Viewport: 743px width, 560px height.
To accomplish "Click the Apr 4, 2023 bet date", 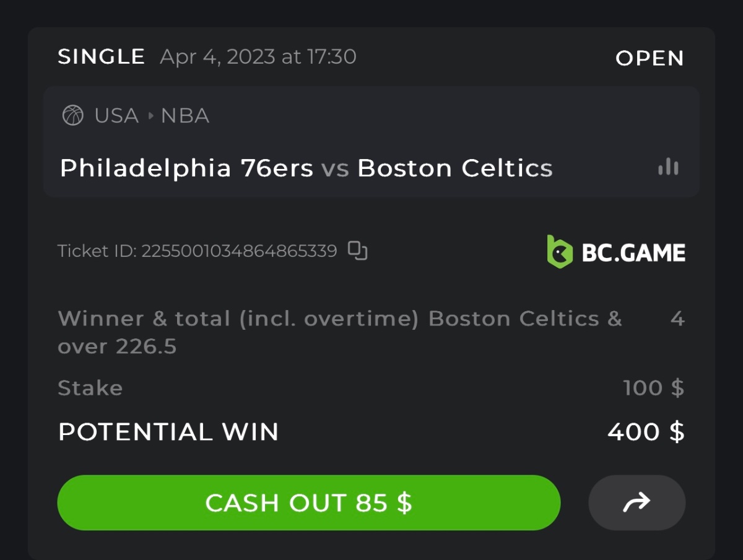I will pyautogui.click(x=258, y=57).
